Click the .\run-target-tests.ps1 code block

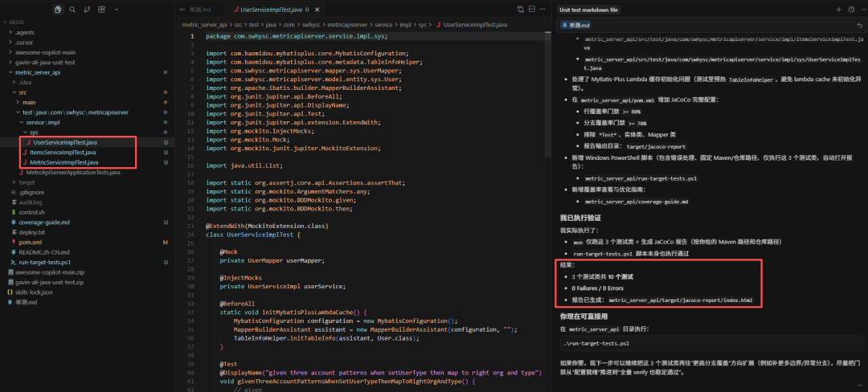coord(712,343)
